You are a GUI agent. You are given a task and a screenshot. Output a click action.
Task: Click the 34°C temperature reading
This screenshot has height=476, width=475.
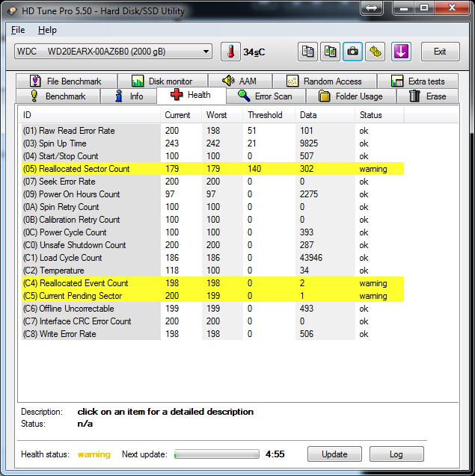click(x=254, y=52)
